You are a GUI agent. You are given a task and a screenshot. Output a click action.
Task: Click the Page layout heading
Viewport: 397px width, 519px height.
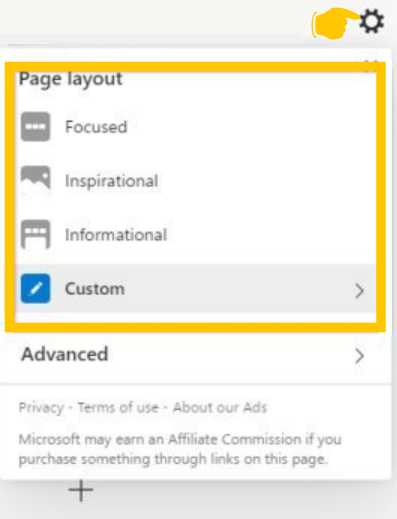pos(71,80)
